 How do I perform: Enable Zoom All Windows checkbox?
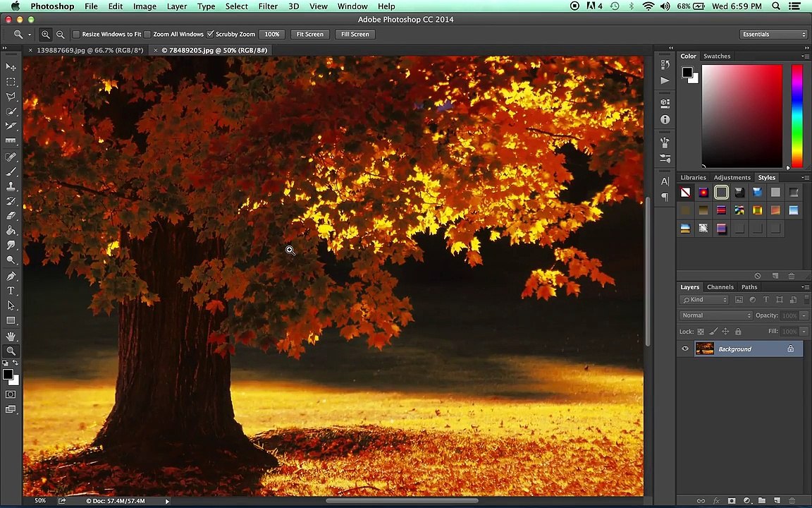tap(147, 34)
